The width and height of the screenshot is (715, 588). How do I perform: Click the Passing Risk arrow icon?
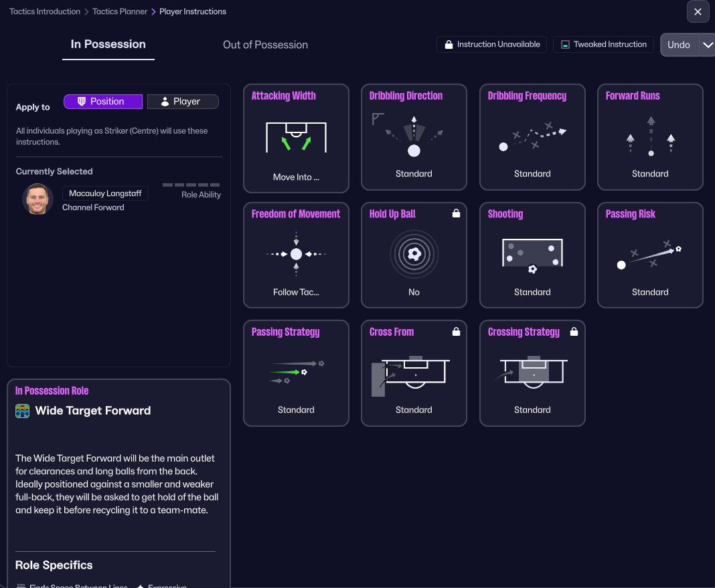pyautogui.click(x=650, y=255)
